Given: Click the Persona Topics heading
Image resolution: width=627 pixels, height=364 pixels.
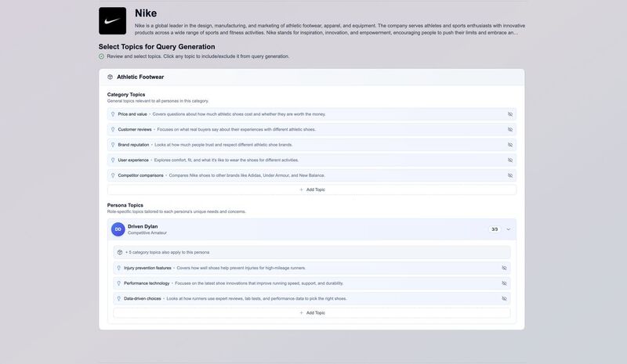Looking at the screenshot, I should click(125, 205).
